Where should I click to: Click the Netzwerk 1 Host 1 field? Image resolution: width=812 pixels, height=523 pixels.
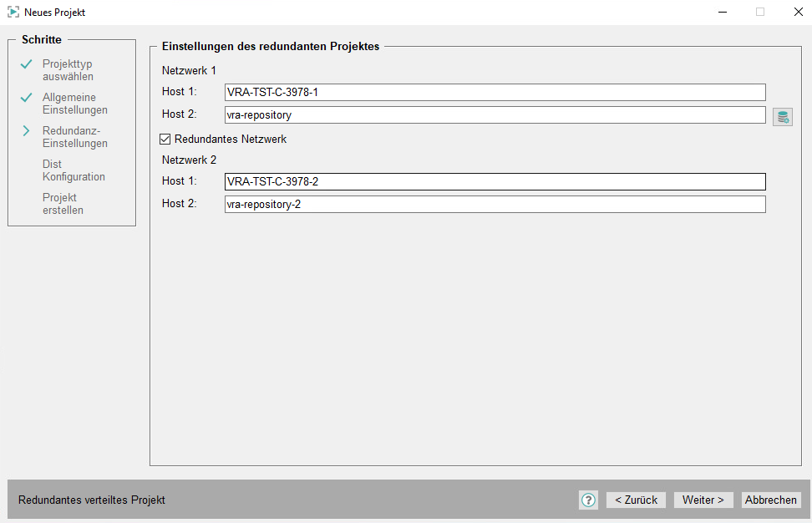(495, 92)
